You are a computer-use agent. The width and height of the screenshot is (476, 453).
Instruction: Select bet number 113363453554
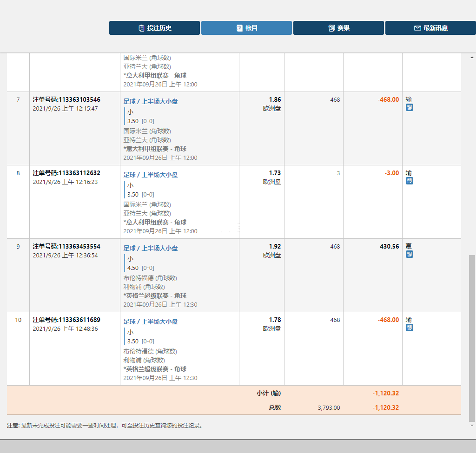point(66,246)
